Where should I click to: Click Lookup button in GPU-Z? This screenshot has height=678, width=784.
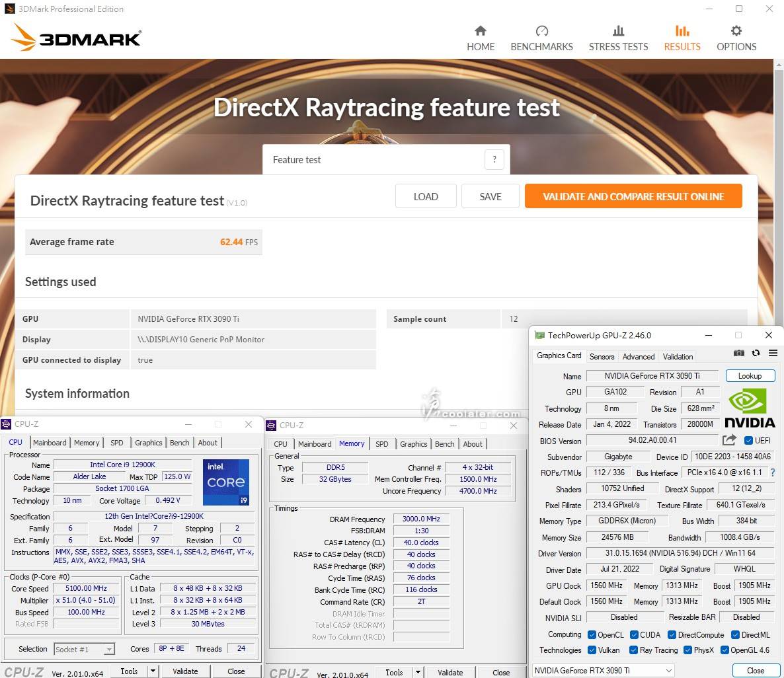pyautogui.click(x=750, y=375)
